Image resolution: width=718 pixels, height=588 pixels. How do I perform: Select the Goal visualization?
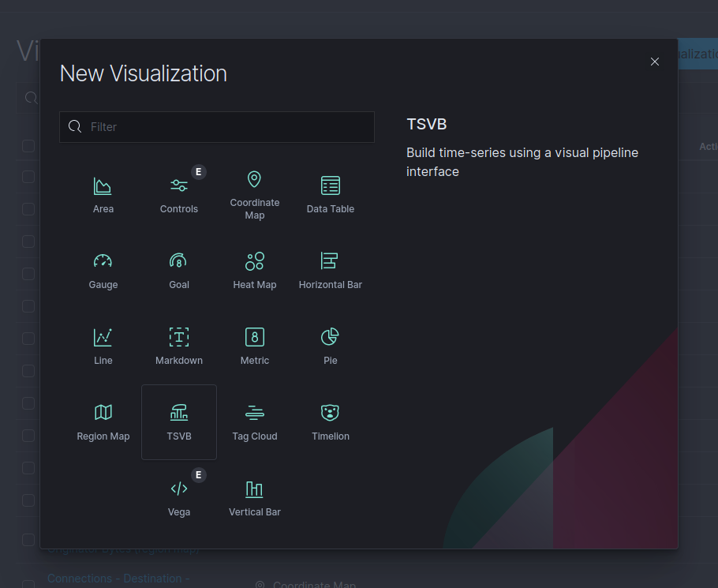pyautogui.click(x=179, y=268)
